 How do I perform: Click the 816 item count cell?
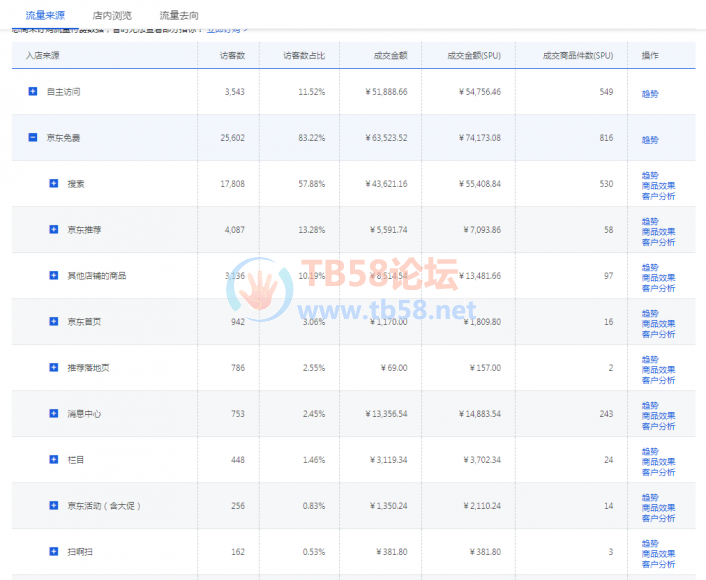pyautogui.click(x=606, y=138)
